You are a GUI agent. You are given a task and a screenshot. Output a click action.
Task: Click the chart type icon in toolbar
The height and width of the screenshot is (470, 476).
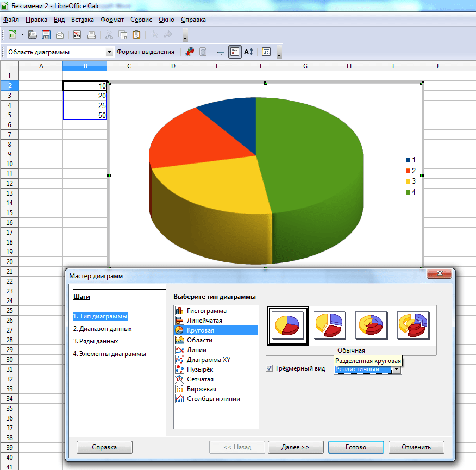[190, 52]
